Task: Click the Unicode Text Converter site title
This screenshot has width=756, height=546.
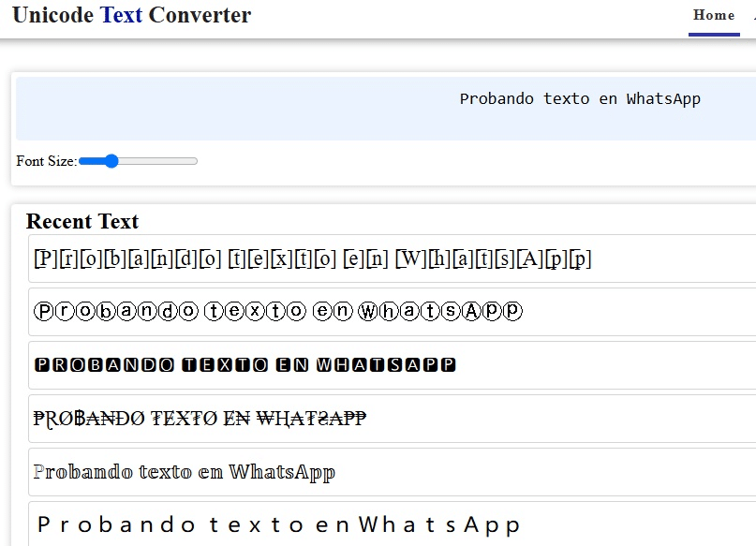Action: 132,15
